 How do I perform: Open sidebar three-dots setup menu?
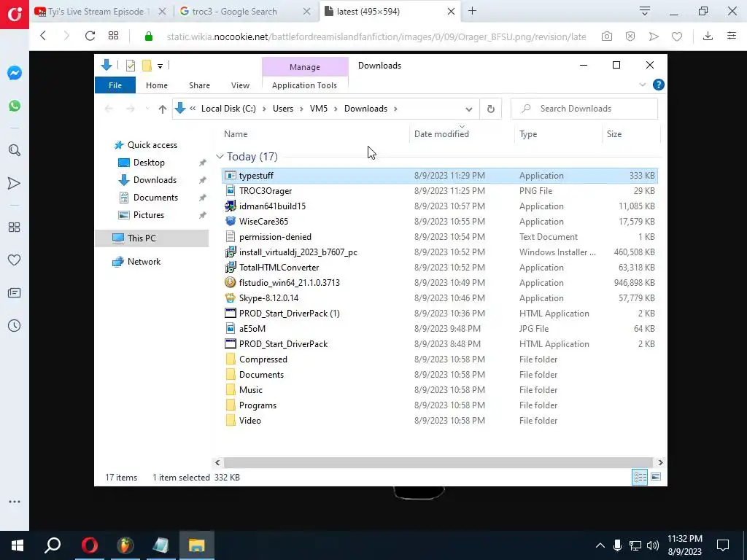click(x=15, y=502)
